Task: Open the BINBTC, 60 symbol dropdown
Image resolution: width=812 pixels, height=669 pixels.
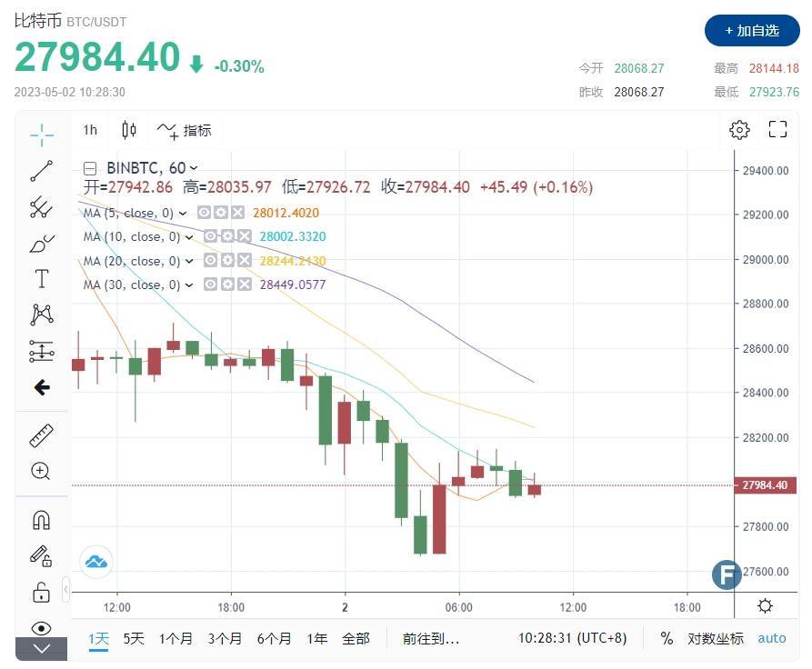Action: tap(152, 168)
